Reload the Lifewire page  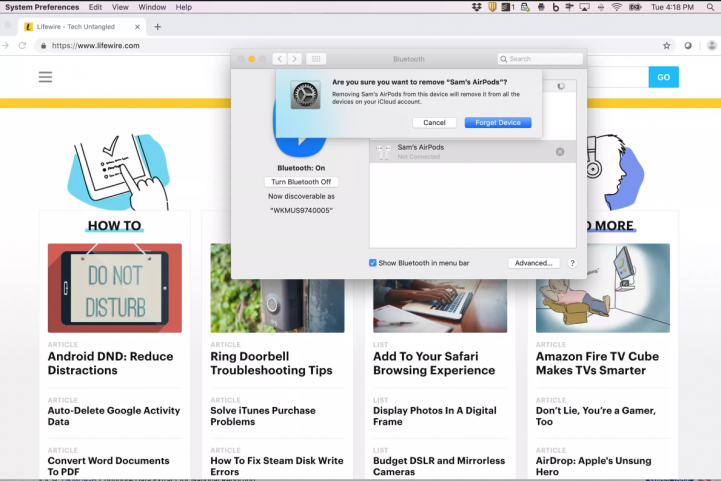pos(22,46)
